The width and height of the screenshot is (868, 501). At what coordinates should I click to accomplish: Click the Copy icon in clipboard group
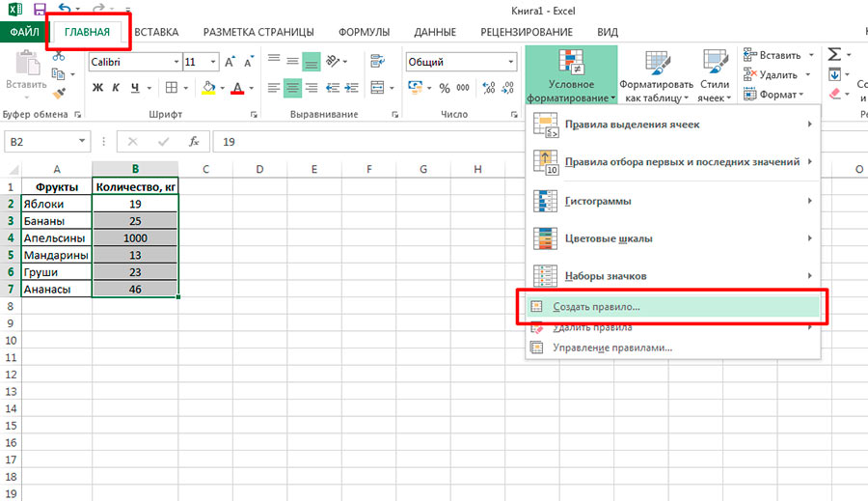tap(58, 73)
